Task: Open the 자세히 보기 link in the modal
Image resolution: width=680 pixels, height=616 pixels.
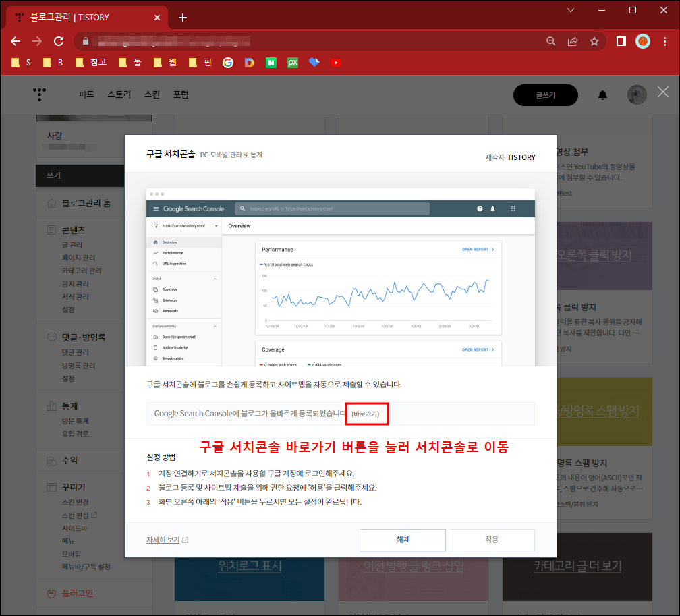Action: click(x=163, y=540)
